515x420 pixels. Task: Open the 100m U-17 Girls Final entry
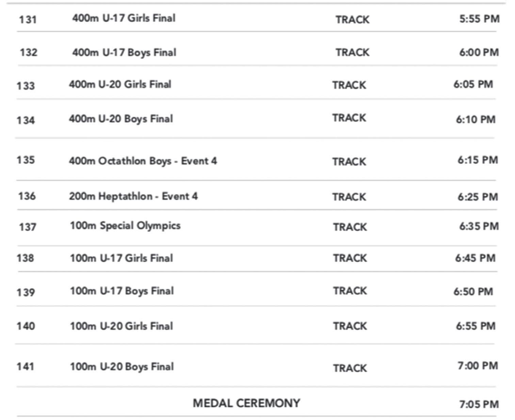click(121, 258)
